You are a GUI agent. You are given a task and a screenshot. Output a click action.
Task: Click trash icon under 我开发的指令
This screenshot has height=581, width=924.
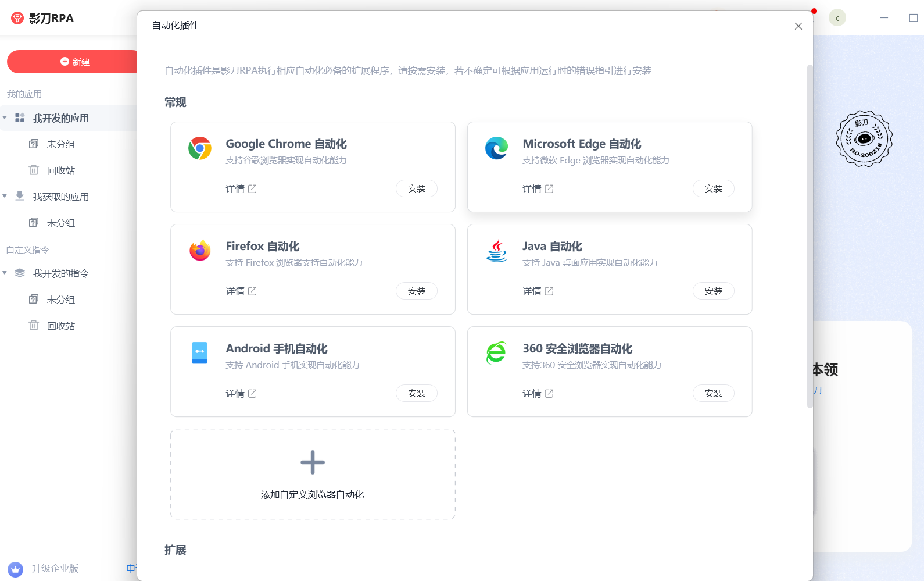click(34, 325)
